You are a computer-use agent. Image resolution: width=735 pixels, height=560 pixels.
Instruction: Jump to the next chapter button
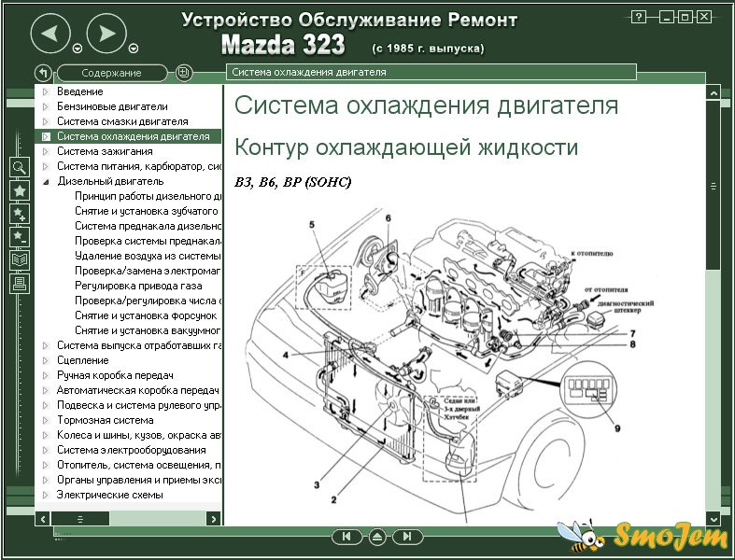(x=407, y=537)
